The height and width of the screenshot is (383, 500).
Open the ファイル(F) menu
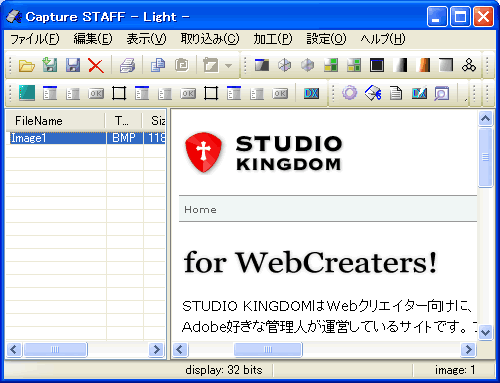[x=35, y=39]
